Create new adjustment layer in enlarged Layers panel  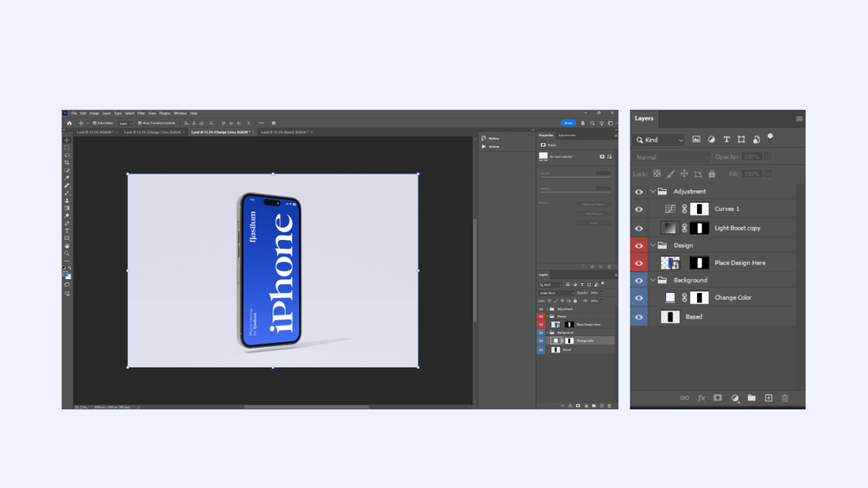(x=735, y=398)
